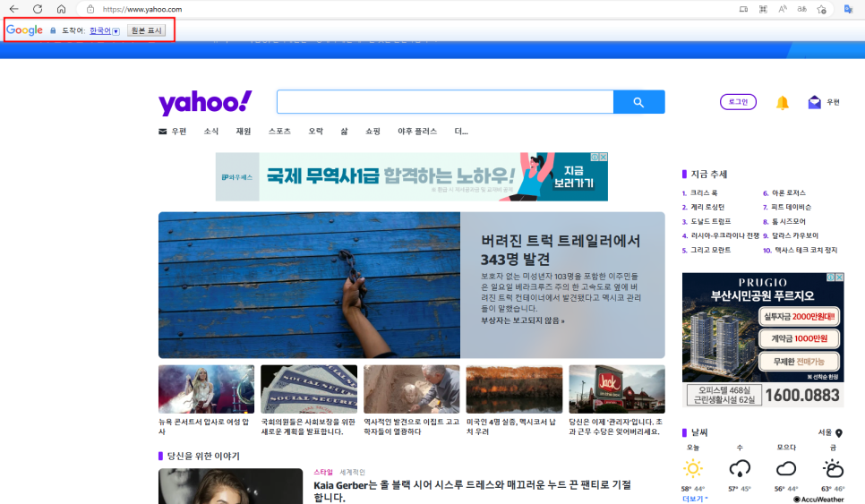Image resolution: width=865 pixels, height=504 pixels.
Task: Expand the 더... more menu
Action: [x=460, y=132]
